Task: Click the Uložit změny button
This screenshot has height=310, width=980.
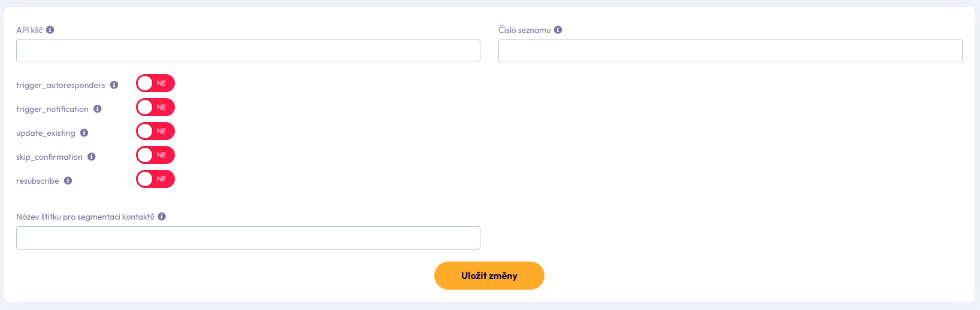Action: [x=489, y=276]
